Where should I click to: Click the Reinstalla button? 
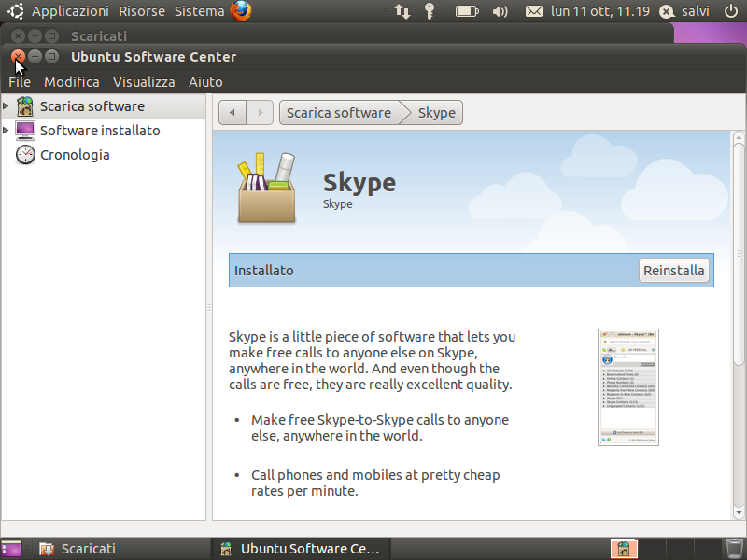pos(673,271)
